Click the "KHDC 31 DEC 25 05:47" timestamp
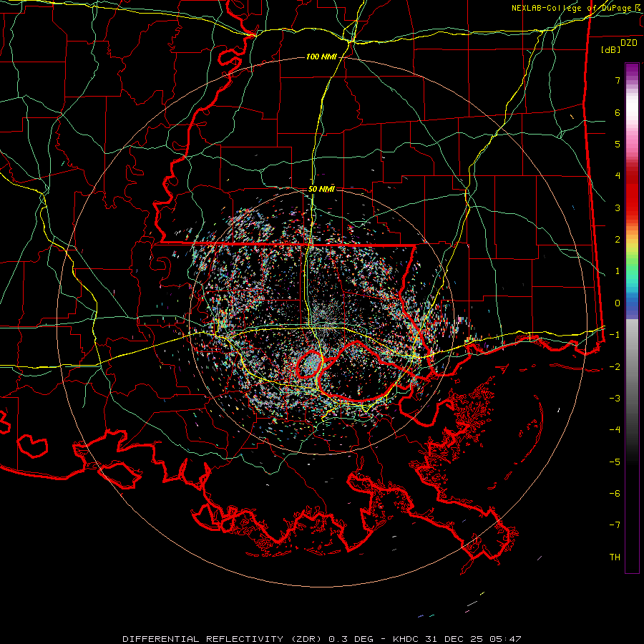Viewport: 644px width, 644px height. click(457, 639)
